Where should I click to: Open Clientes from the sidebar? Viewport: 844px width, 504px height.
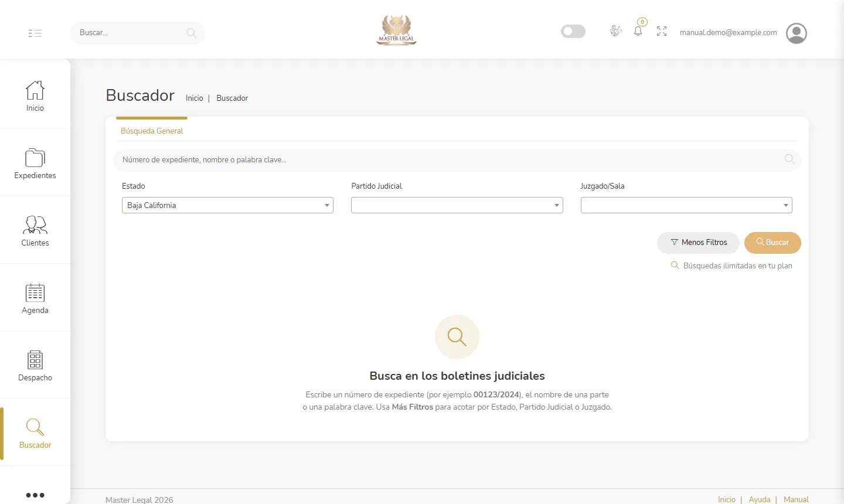click(35, 231)
